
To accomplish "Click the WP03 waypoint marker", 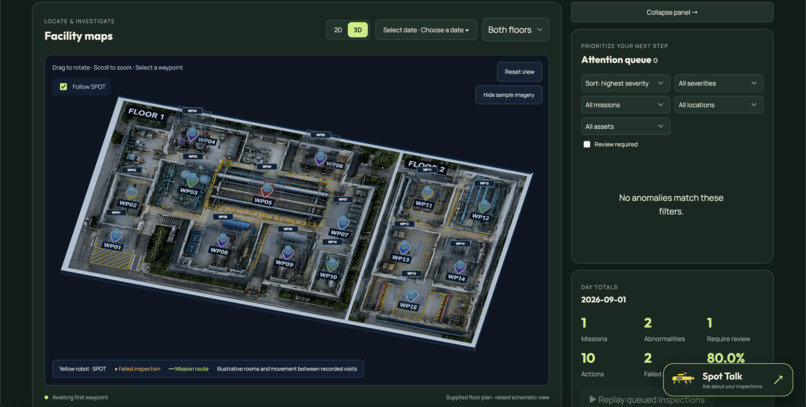I will (192, 180).
